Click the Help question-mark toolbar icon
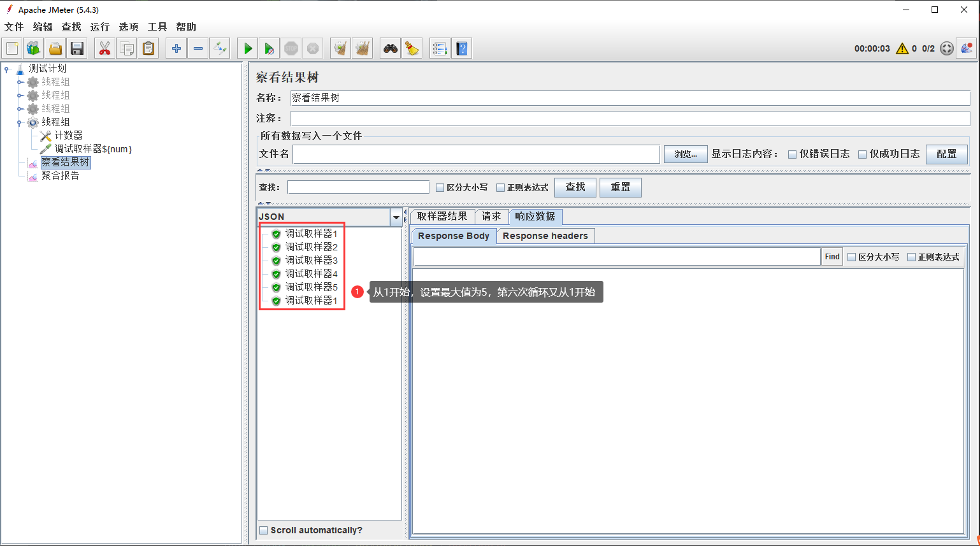Image resolution: width=980 pixels, height=546 pixels. 462,48
